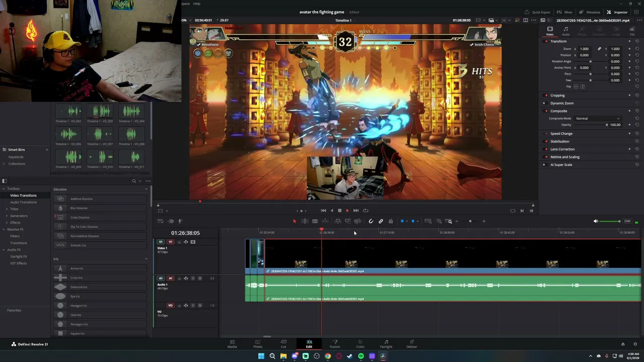
Task: Add a blue marker in timeline toolbar
Action: pyautogui.click(x=413, y=221)
